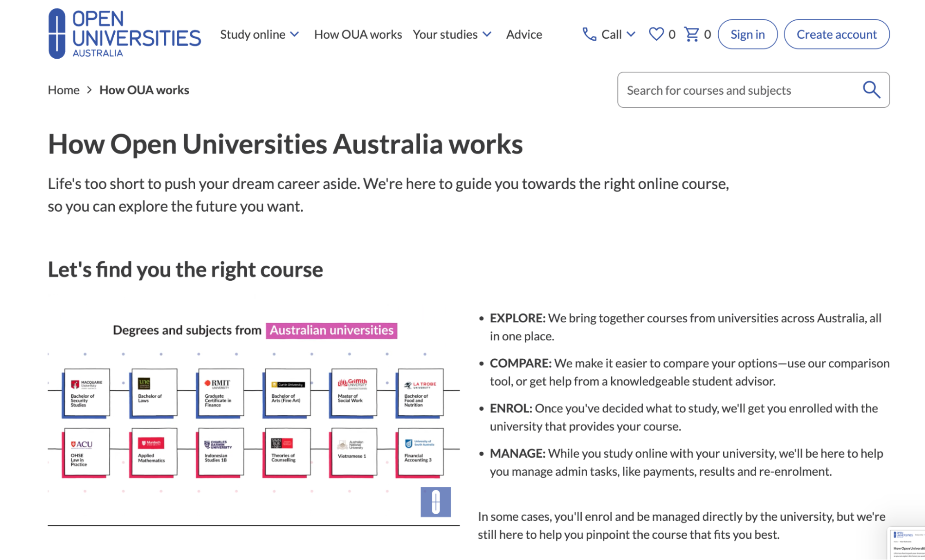Click the MANAGE bullet text
Screen dimensions: 925x560
point(687,462)
